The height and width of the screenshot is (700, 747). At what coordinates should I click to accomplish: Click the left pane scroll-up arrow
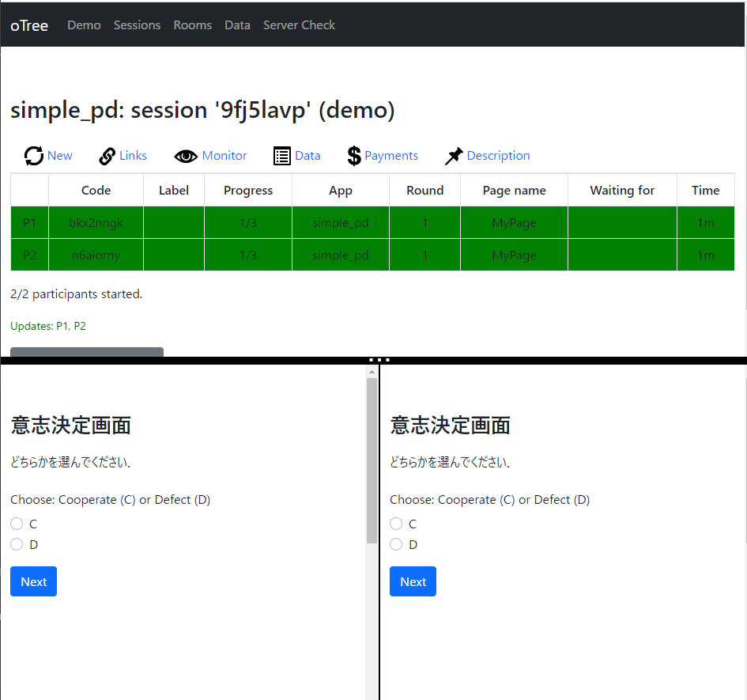[372, 372]
